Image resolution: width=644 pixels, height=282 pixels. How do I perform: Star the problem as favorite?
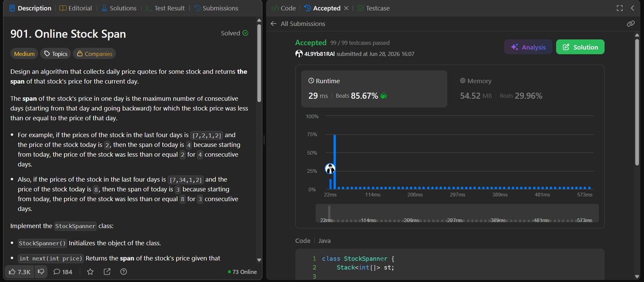click(x=90, y=272)
